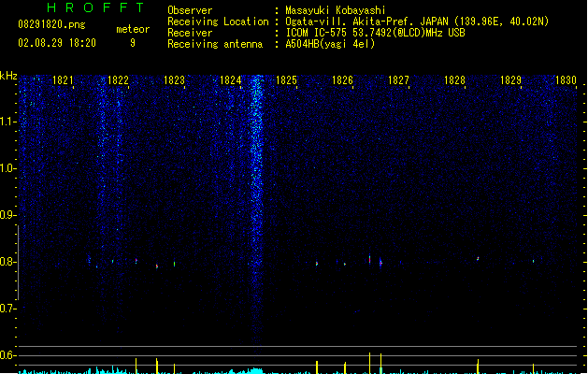
Task: Click the 1830 time marker
Action: coord(566,80)
